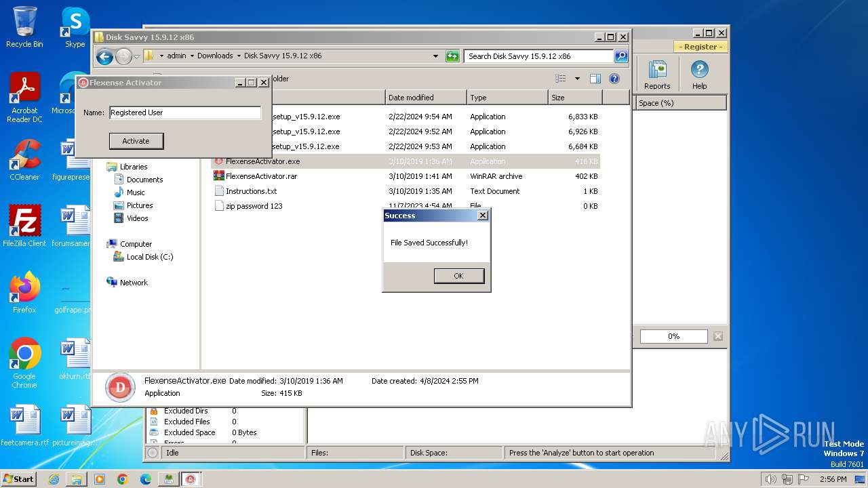Viewport: 868px width, 488px height.
Task: Click Disk Savvy 15.9.12 x86 breadcrumb
Action: [x=283, y=56]
